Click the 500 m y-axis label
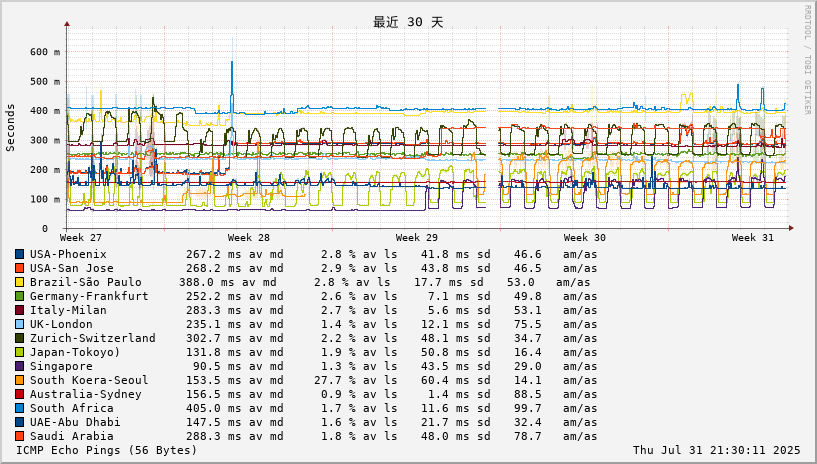This screenshot has width=817, height=464. (45, 82)
